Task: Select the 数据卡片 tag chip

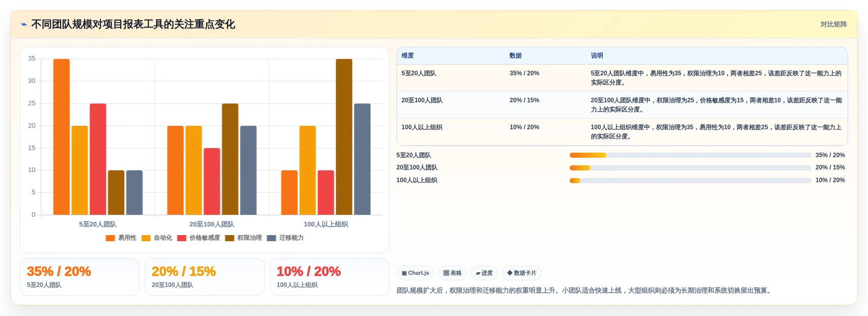Action: [522, 273]
